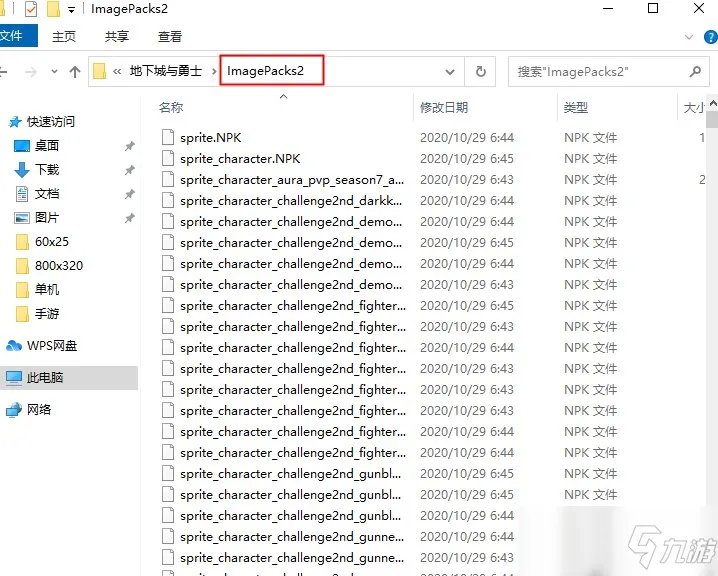Open the 60x25 folder in sidebar
The height and width of the screenshot is (576, 718).
[x=52, y=241]
